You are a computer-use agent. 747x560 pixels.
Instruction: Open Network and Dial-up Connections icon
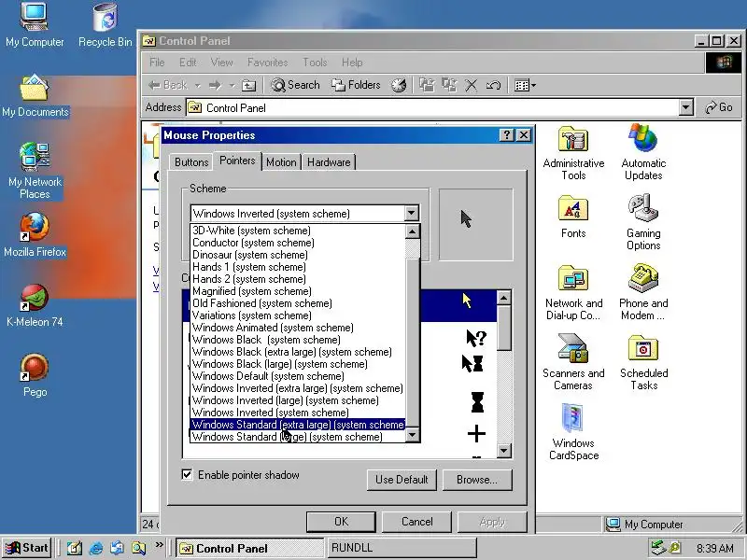(x=573, y=292)
